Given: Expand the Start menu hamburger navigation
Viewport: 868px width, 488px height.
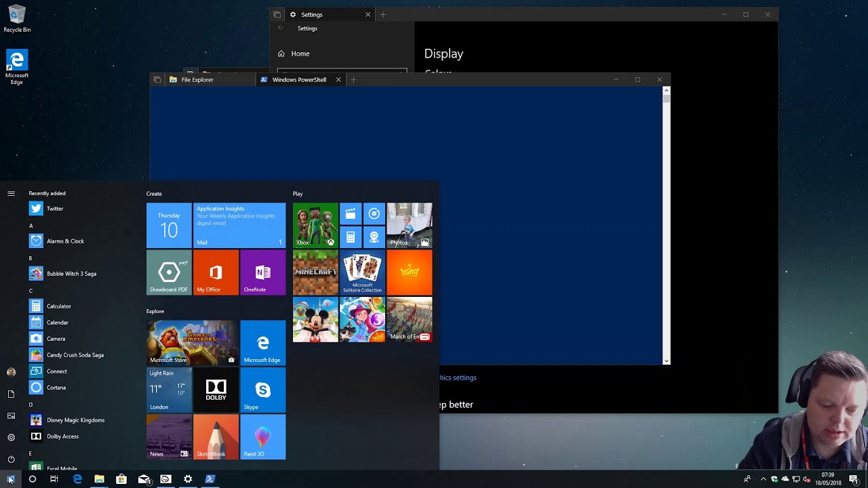Looking at the screenshot, I should [x=11, y=194].
